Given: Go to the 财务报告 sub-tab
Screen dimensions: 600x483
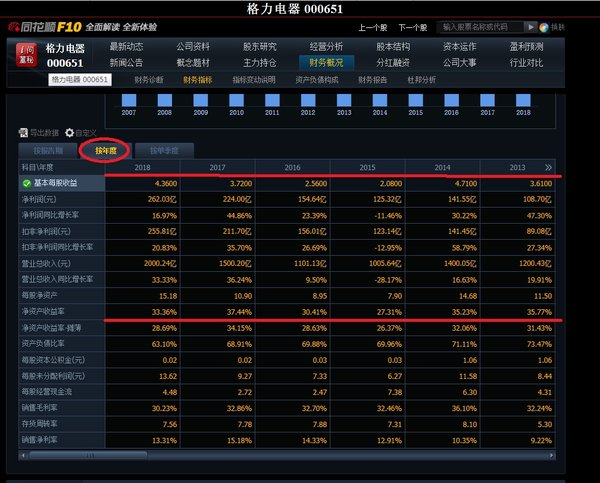Looking at the screenshot, I should [372, 80].
